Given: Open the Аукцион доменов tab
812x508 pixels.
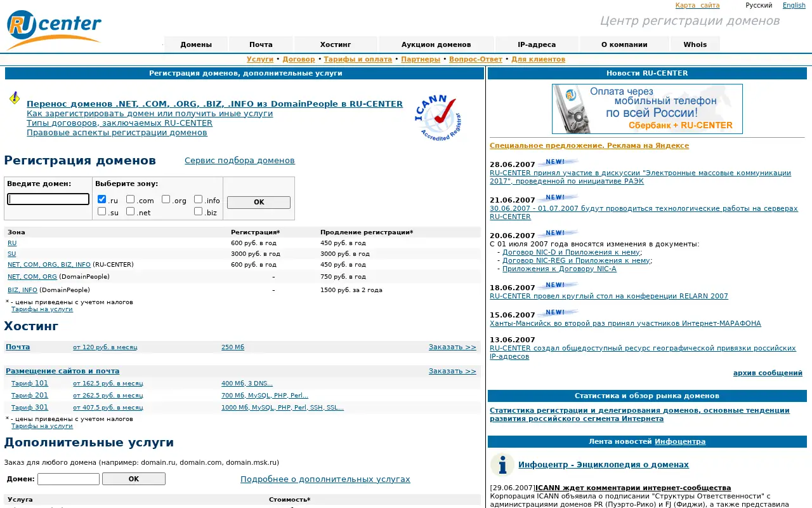Looking at the screenshot, I should click(x=436, y=44).
